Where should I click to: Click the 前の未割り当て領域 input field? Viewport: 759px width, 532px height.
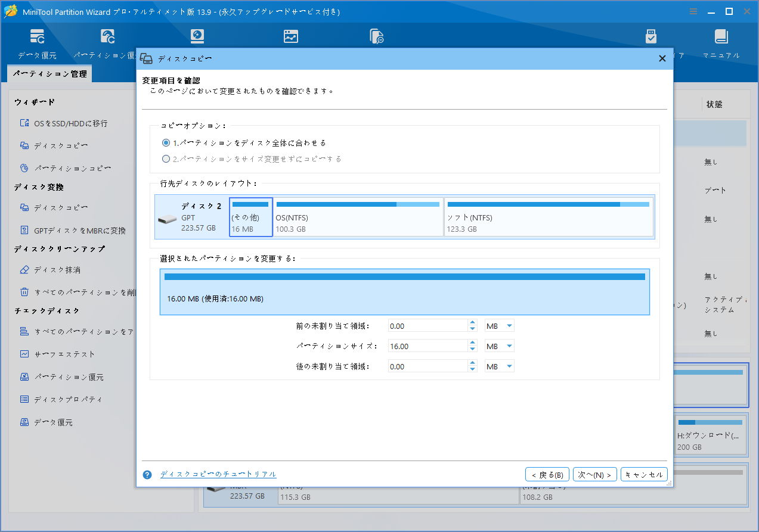point(428,326)
